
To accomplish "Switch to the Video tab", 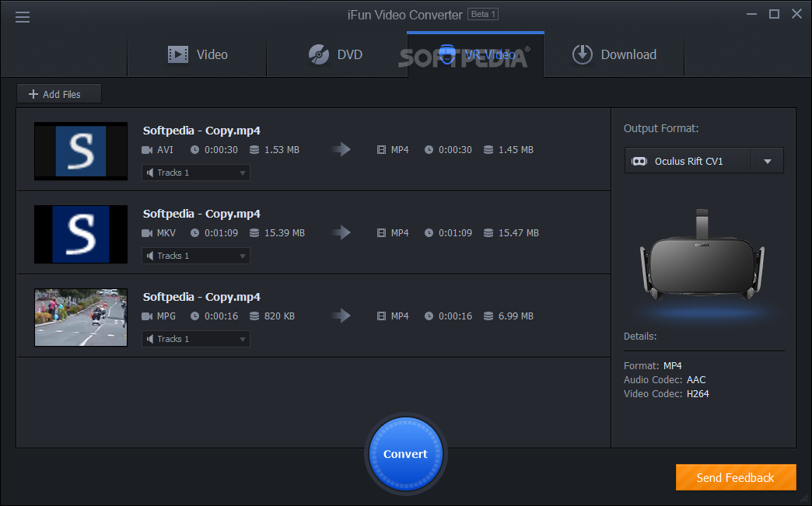I will point(198,54).
